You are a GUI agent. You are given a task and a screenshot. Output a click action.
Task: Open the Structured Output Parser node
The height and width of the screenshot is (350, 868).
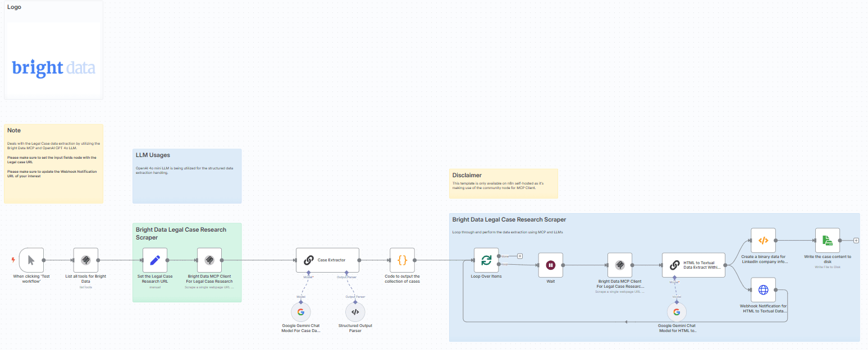pos(355,312)
